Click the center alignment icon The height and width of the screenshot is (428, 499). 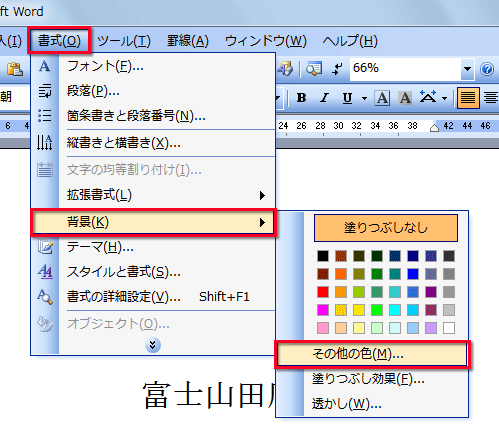click(x=491, y=98)
